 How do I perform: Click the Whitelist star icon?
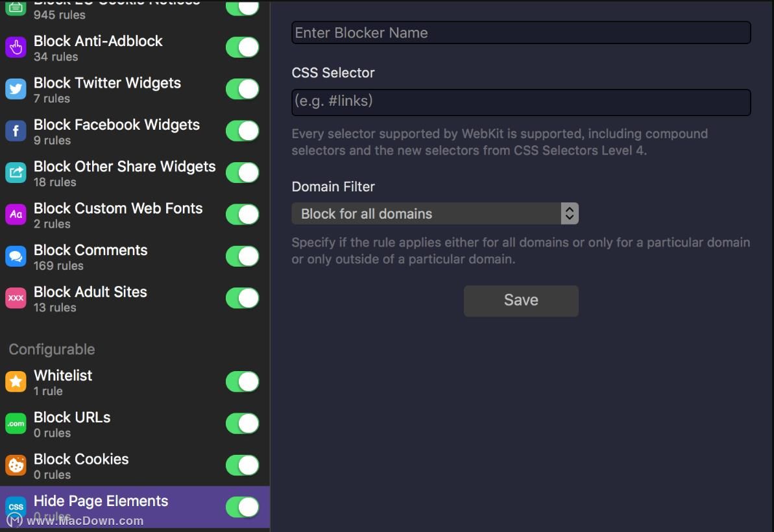tap(16, 381)
